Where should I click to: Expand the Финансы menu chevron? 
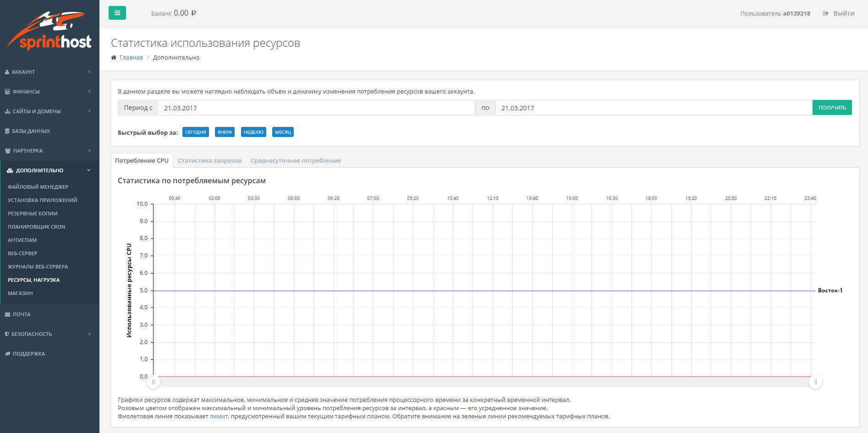(89, 92)
